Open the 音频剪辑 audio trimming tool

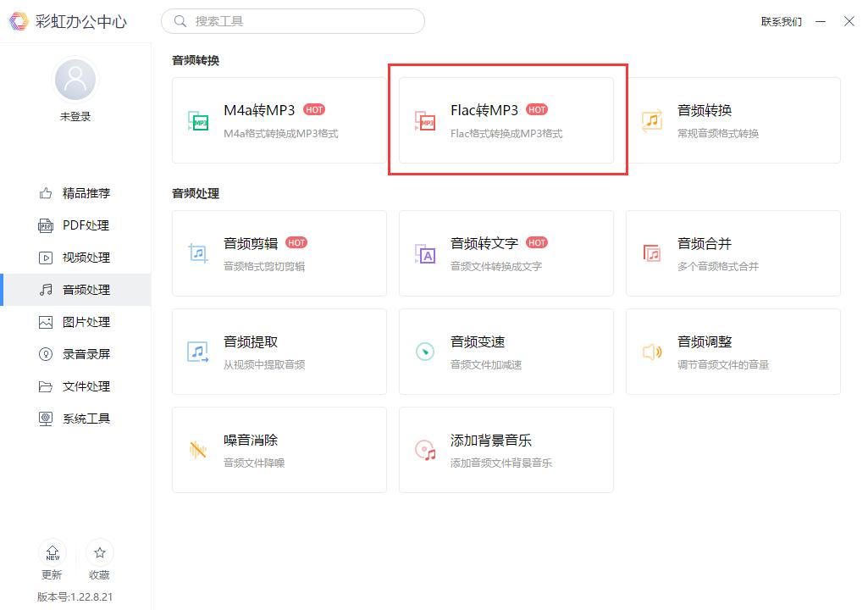point(279,253)
